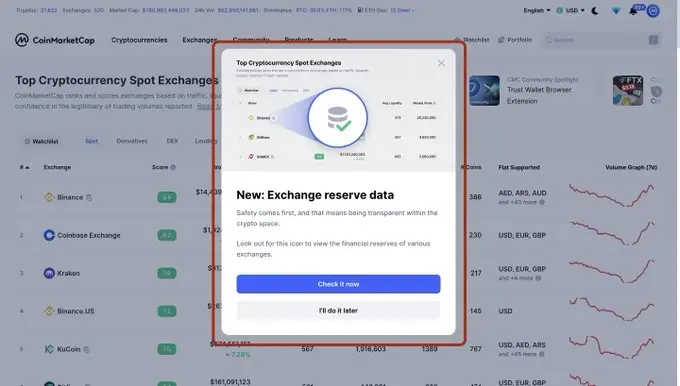Open the user profile avatar
Image resolution: width=680 pixels, height=386 pixels.
point(653,11)
